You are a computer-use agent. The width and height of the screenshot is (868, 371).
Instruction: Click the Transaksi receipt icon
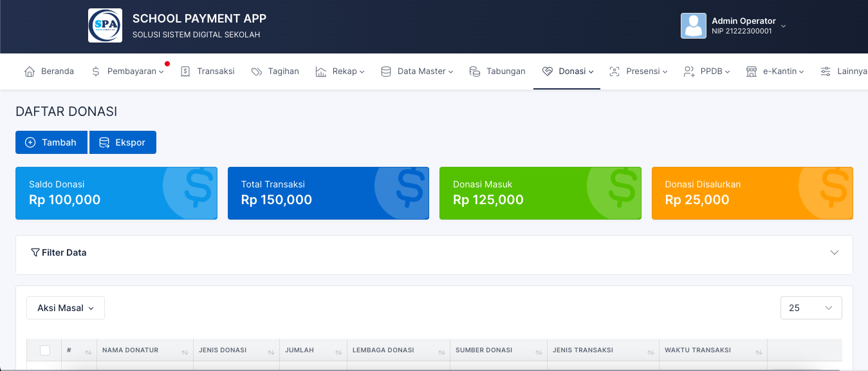coord(185,71)
